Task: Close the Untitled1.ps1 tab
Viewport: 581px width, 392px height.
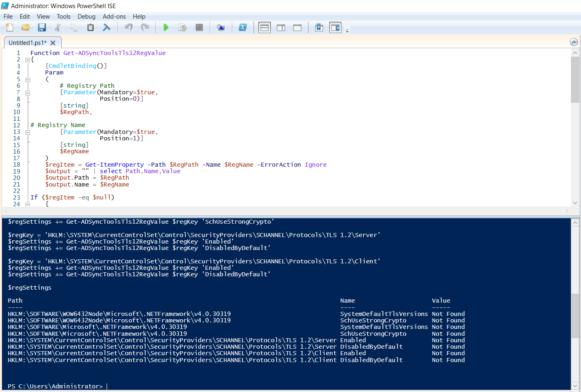Action: [53, 43]
